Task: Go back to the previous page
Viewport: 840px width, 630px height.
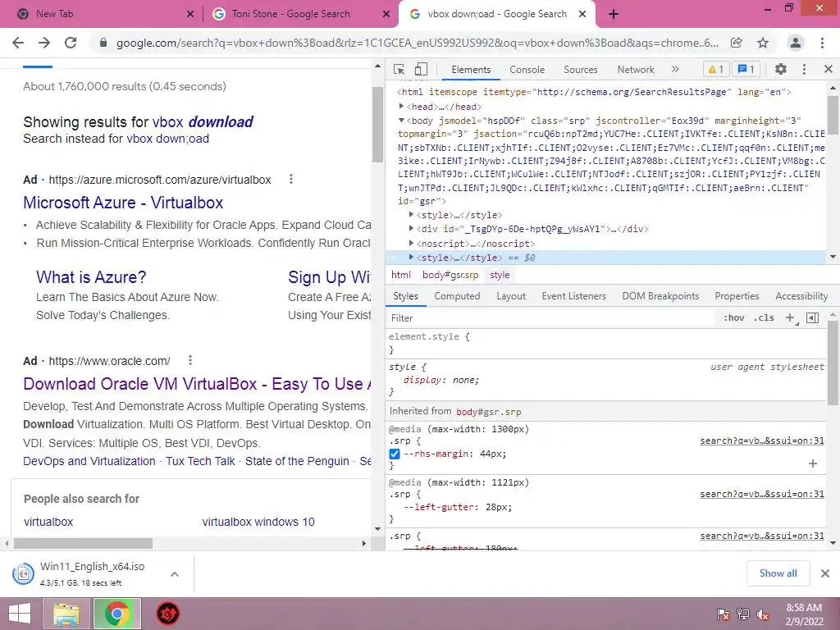Action: click(18, 43)
